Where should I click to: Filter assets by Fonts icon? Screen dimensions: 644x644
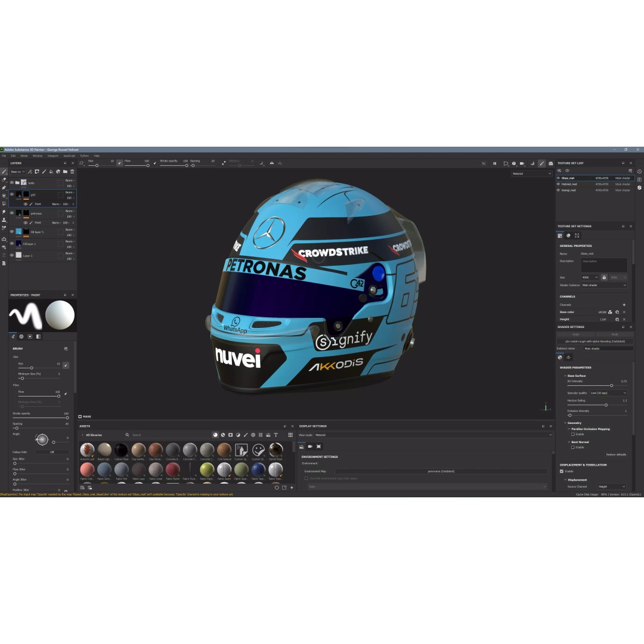[276, 435]
